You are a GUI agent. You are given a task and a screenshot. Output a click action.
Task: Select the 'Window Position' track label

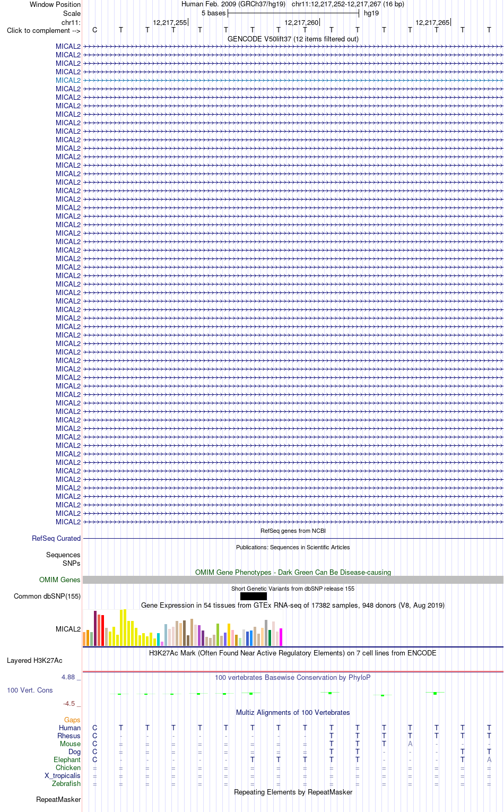[x=55, y=4]
